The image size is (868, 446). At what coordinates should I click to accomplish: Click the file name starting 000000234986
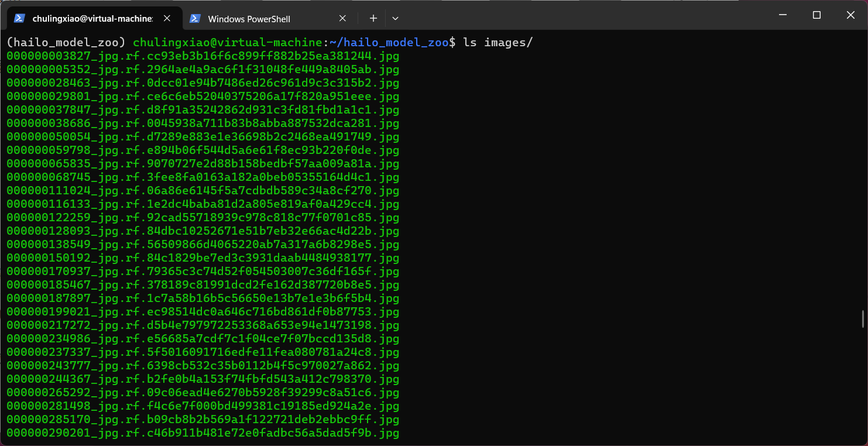click(x=203, y=339)
